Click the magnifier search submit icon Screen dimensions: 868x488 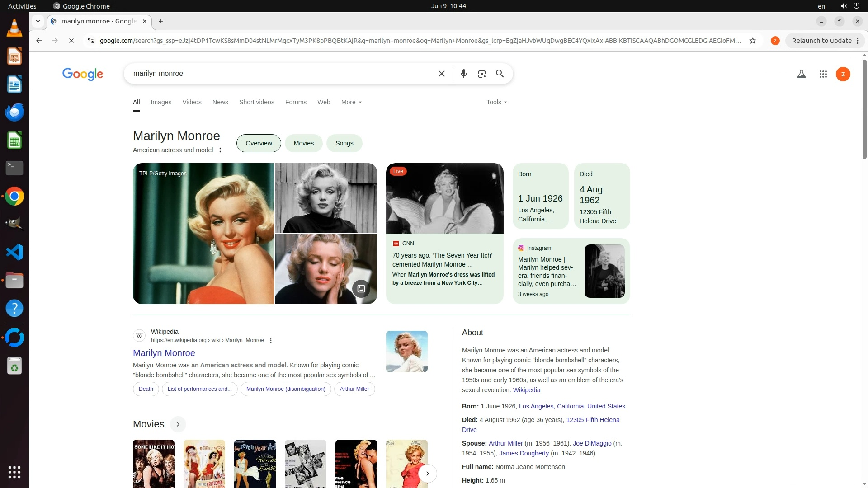500,74
